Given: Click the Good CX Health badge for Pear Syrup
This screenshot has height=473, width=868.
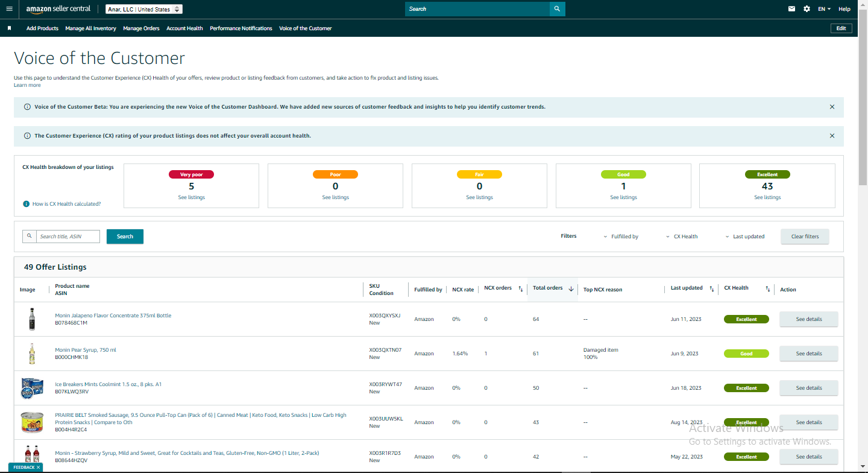Looking at the screenshot, I should pos(746,354).
